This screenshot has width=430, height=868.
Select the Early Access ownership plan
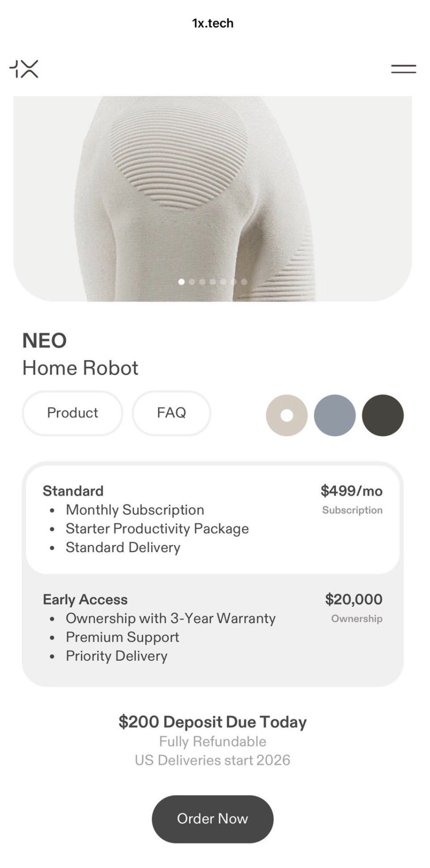coord(213,628)
